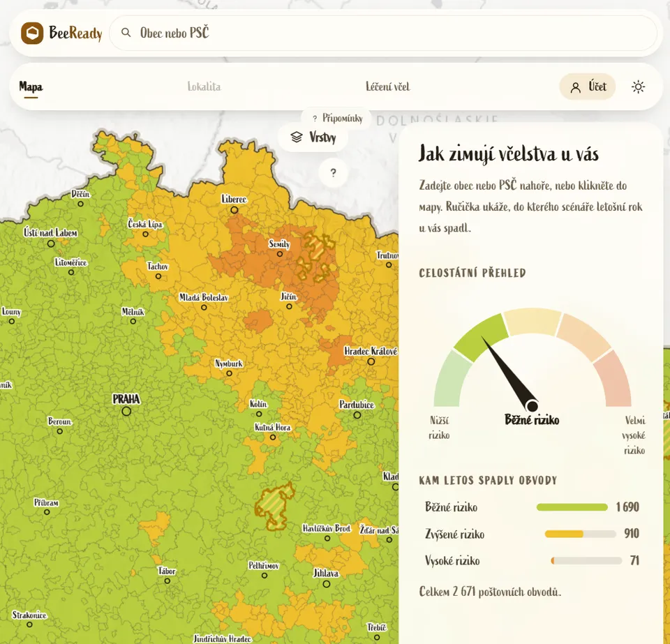The width and height of the screenshot is (670, 644).
Task: Open the Připomínky feedback button
Action: [336, 118]
